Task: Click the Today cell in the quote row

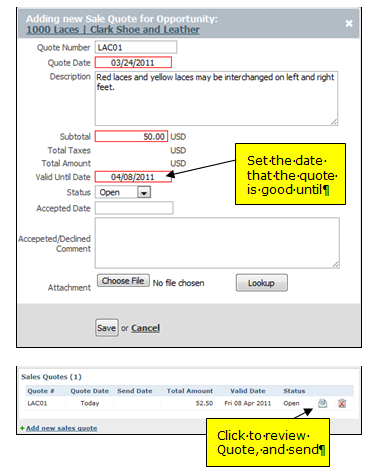Action: 90,403
